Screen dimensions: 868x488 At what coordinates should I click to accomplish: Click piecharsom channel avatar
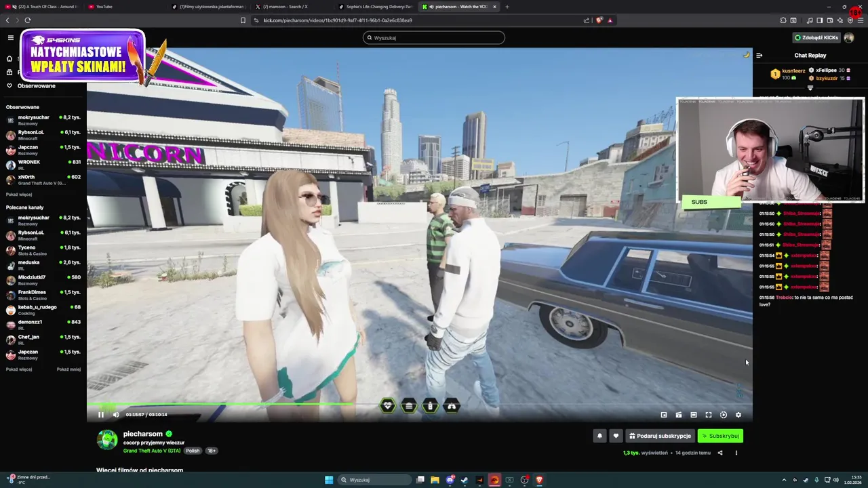click(x=107, y=440)
